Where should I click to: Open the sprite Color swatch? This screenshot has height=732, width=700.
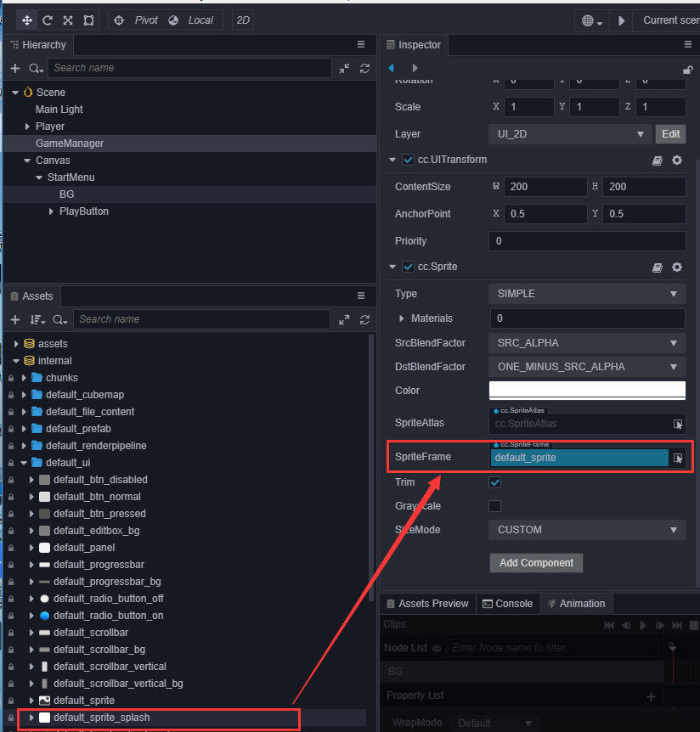(587, 391)
